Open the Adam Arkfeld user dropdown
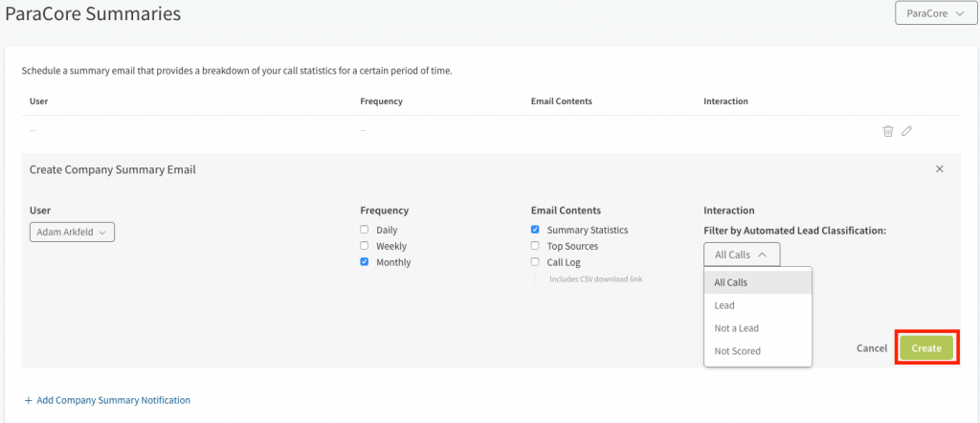The width and height of the screenshot is (980, 423). click(72, 232)
